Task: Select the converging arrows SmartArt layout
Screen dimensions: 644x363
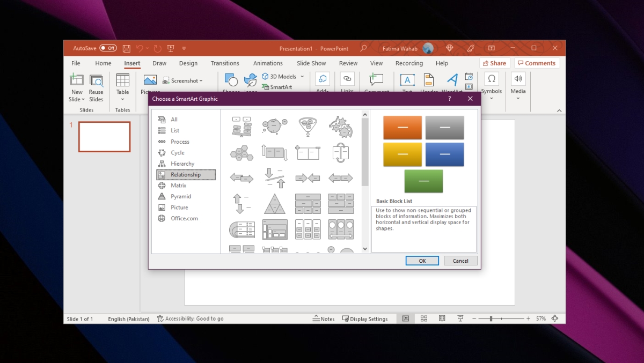Action: pyautogui.click(x=308, y=178)
